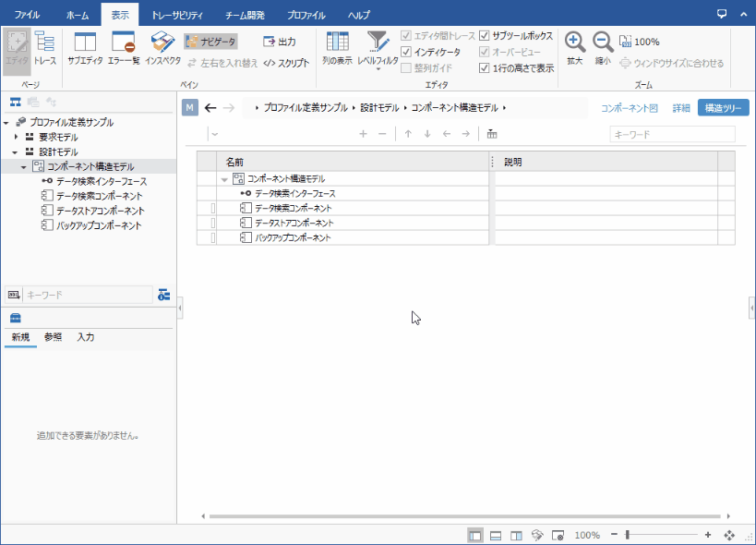
Task: Click the pan crosshair icon in status bar
Action: tap(728, 534)
